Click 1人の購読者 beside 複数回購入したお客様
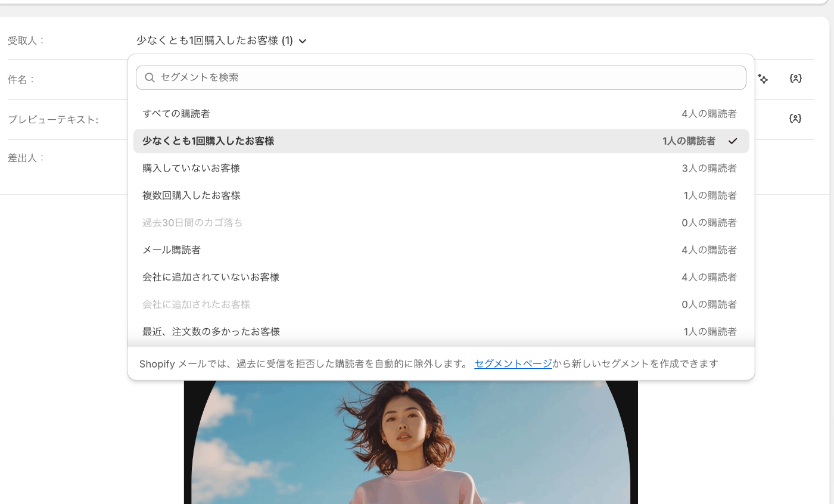This screenshot has height=504, width=834. (710, 195)
